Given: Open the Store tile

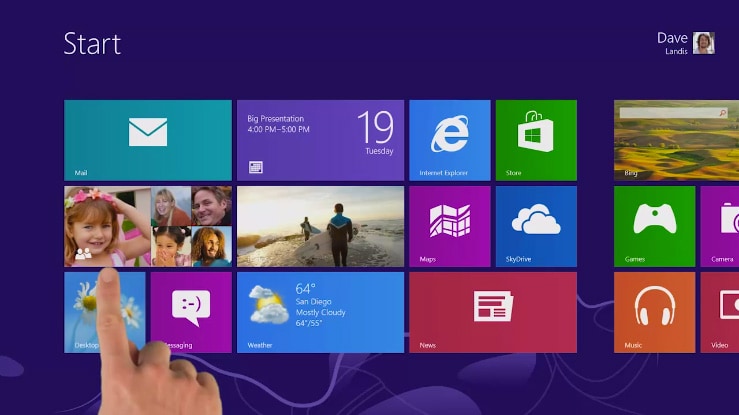Looking at the screenshot, I should pyautogui.click(x=536, y=140).
